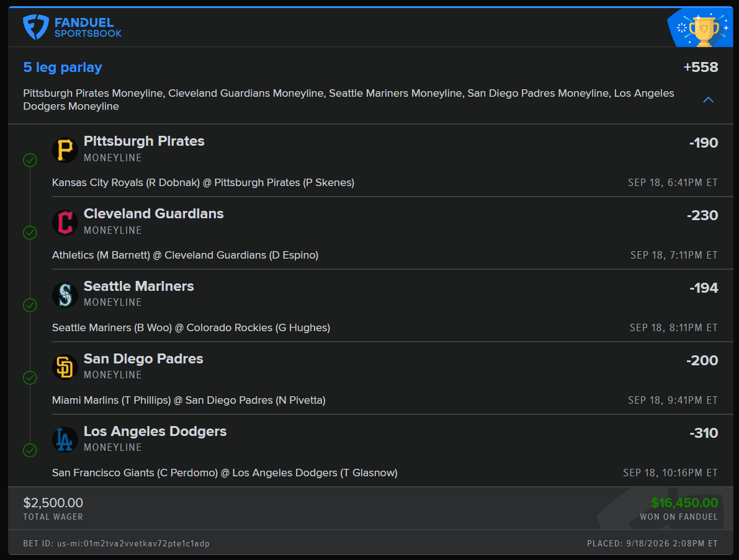739x560 pixels.
Task: Click the Dodgers odds '-310'
Action: 704,433
